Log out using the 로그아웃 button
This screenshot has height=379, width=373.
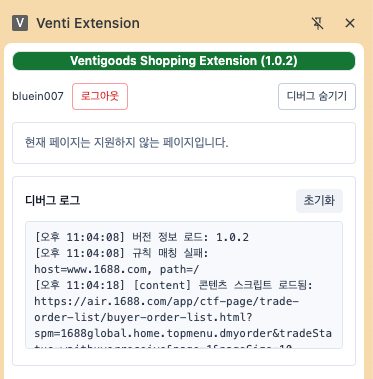tap(100, 96)
